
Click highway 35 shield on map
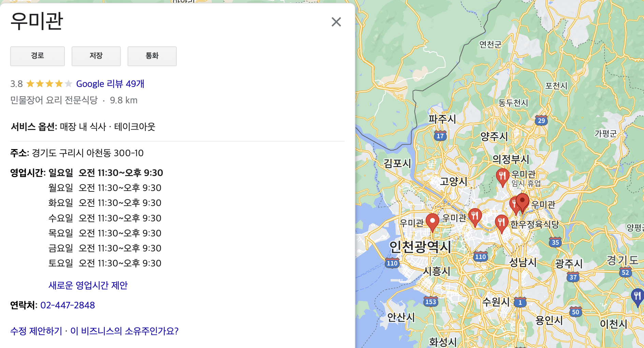(x=555, y=242)
